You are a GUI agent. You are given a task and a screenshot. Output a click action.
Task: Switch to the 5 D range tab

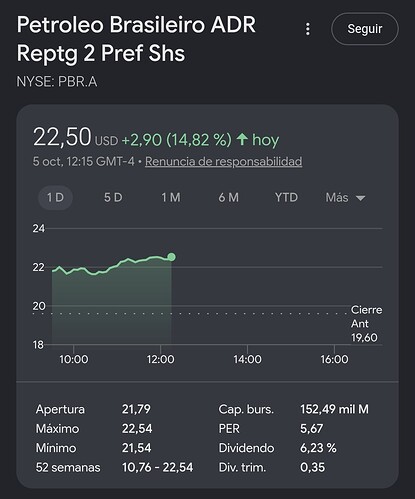pos(113,197)
